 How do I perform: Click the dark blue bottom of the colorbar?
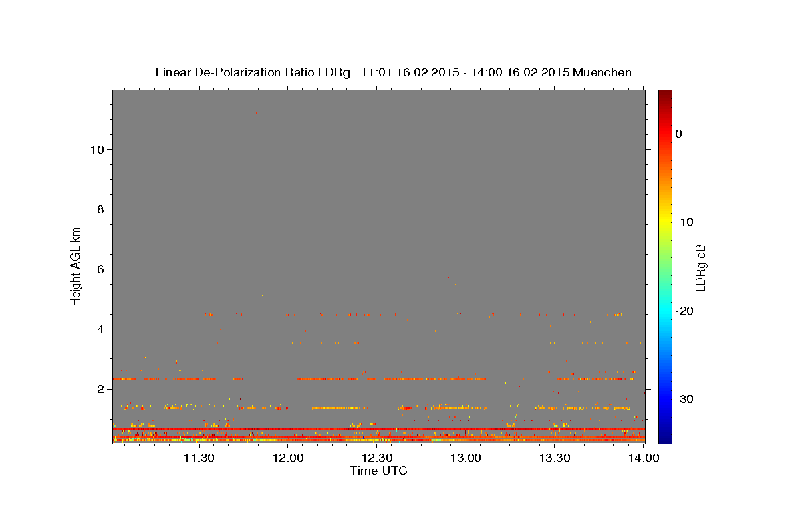[665, 438]
